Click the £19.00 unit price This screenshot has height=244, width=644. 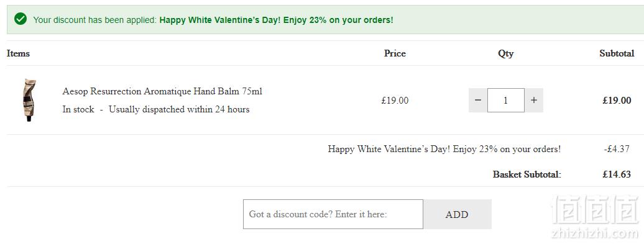pyautogui.click(x=395, y=101)
